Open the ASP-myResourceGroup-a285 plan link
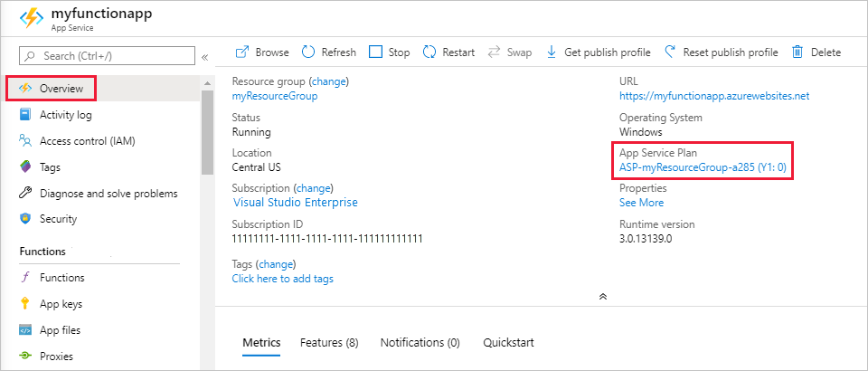Screen dimensions: 868x371 pyautogui.click(x=703, y=167)
